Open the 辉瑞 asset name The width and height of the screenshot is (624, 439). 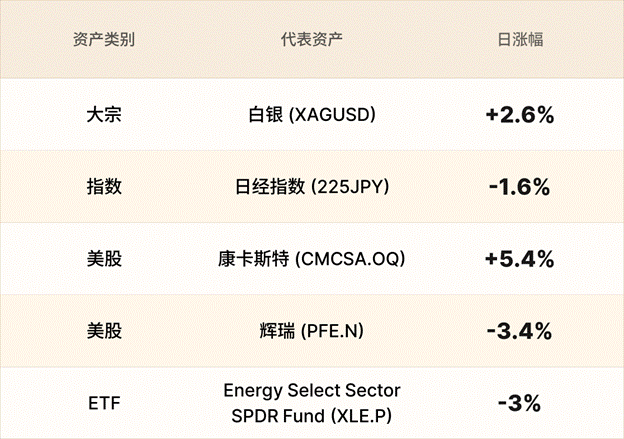pos(277,331)
